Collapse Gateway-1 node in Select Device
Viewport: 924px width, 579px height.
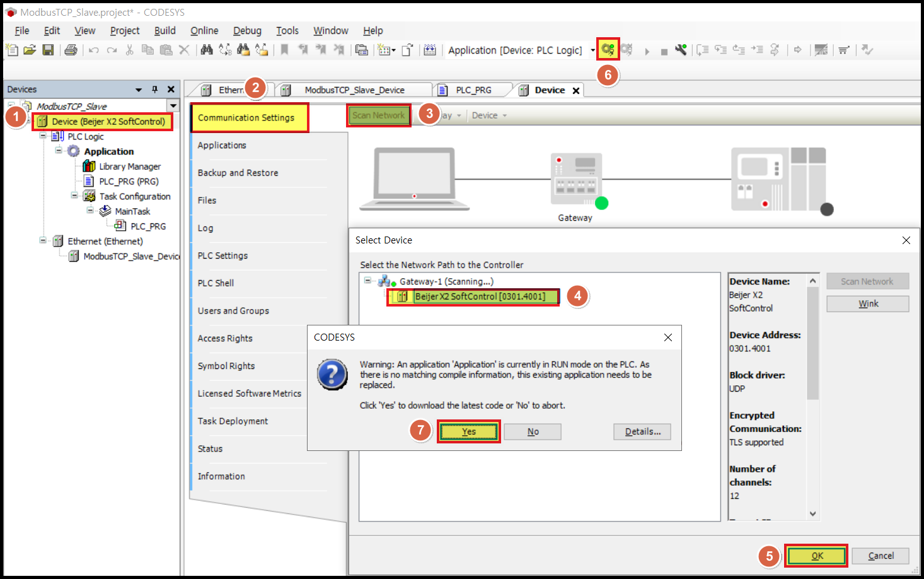click(367, 281)
